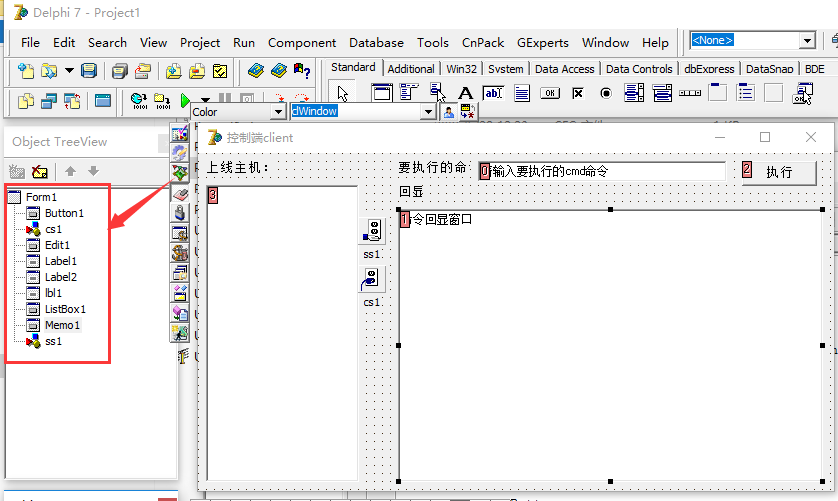Switch to the dbExpress palette tab
This screenshot has height=501, width=838.
[x=709, y=69]
